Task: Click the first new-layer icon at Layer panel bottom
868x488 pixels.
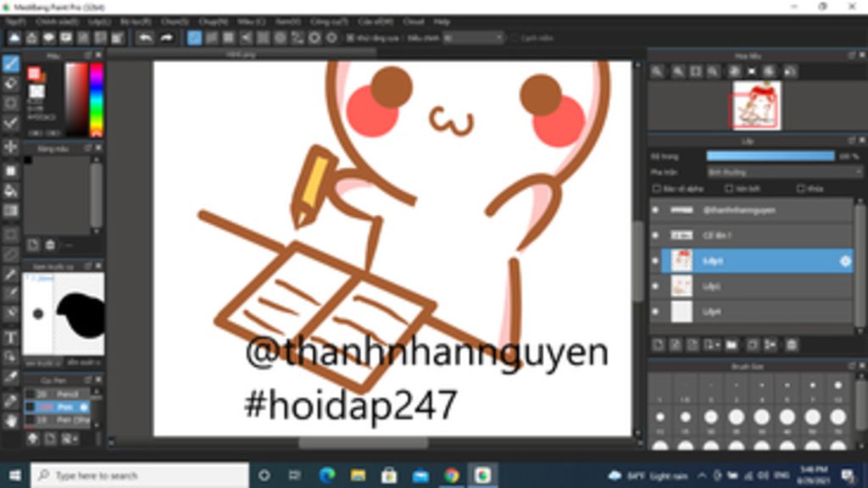Action: pyautogui.click(x=658, y=345)
